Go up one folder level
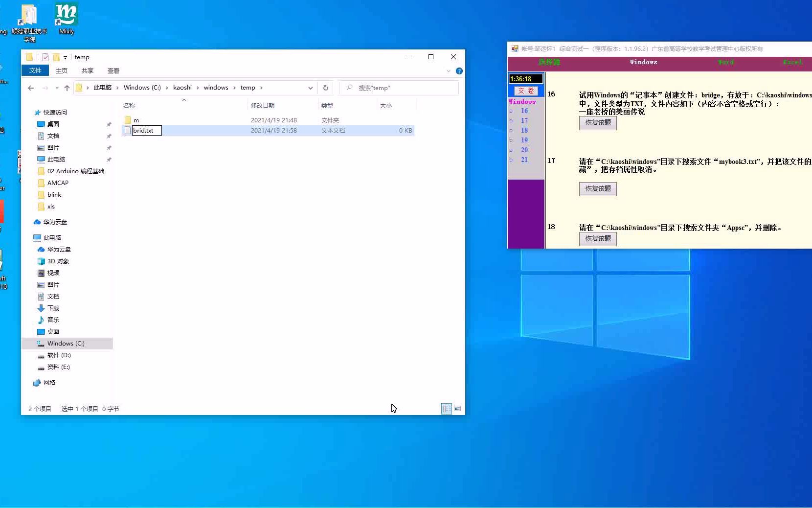 click(67, 88)
